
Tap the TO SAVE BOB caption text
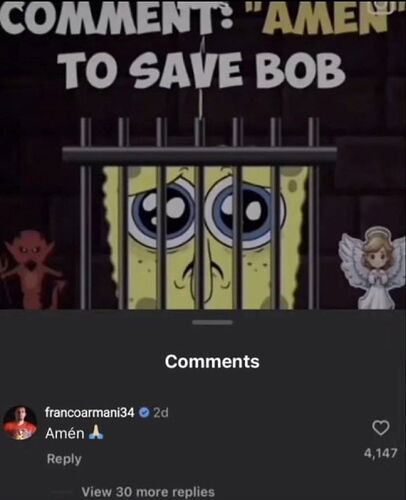(200, 71)
